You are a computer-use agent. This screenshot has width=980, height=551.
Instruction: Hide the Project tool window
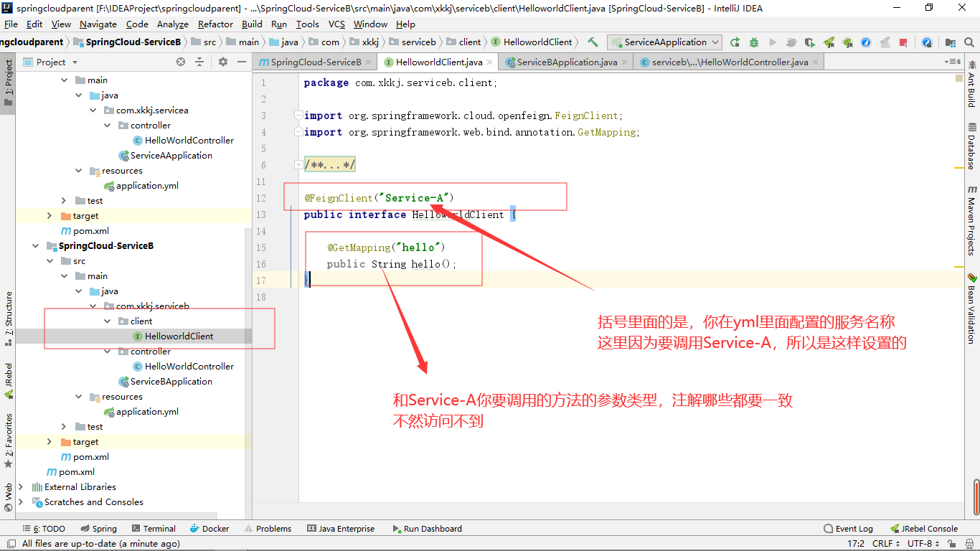[x=240, y=62]
